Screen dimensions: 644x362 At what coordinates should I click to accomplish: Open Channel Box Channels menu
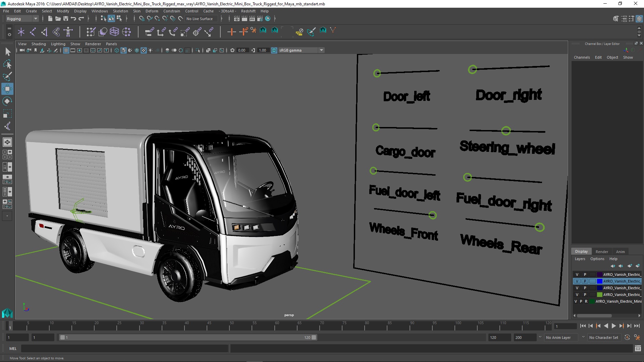(582, 57)
